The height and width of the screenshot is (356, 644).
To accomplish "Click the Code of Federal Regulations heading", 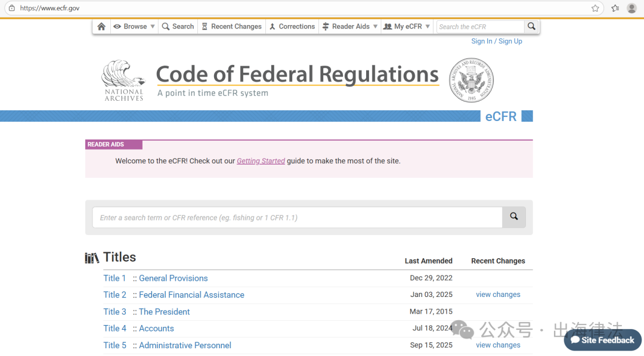I will coord(298,75).
